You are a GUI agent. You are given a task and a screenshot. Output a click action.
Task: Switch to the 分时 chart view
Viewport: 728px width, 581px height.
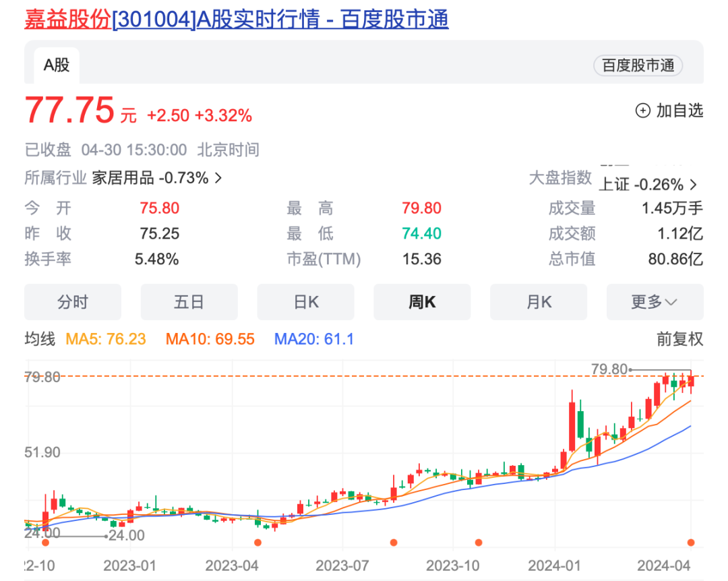click(73, 302)
